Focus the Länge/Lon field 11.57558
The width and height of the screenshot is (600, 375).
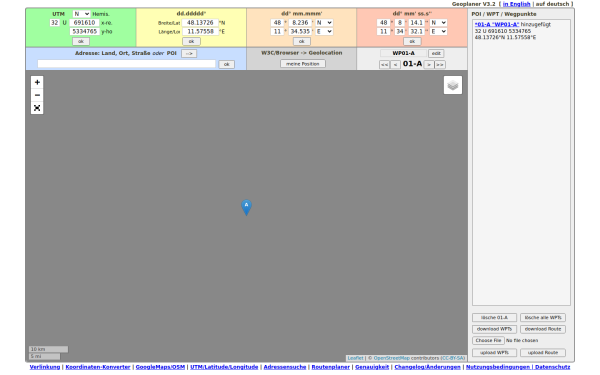coord(200,31)
